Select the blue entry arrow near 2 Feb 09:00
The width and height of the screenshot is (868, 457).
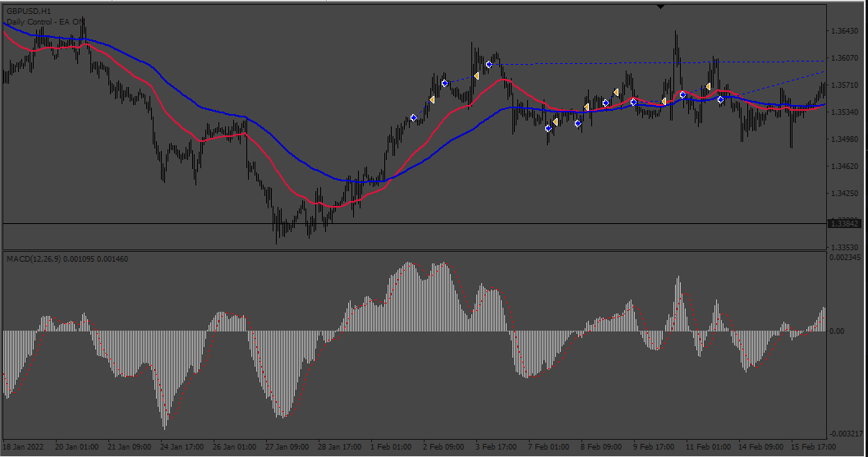pos(444,84)
